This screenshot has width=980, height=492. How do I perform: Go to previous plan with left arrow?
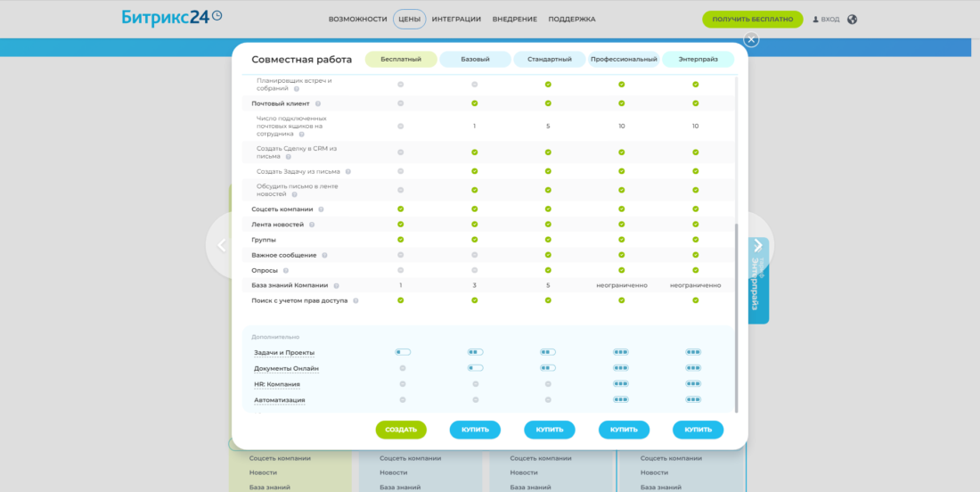pyautogui.click(x=222, y=245)
